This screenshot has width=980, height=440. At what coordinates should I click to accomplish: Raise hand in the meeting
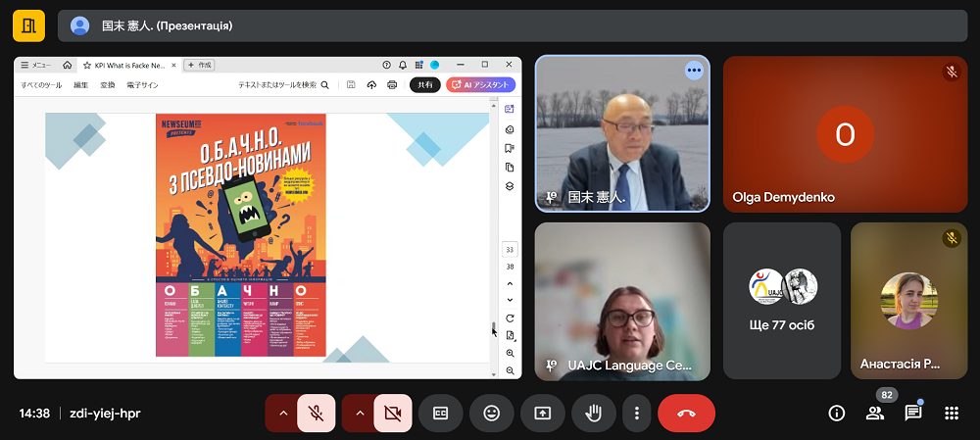coord(593,414)
